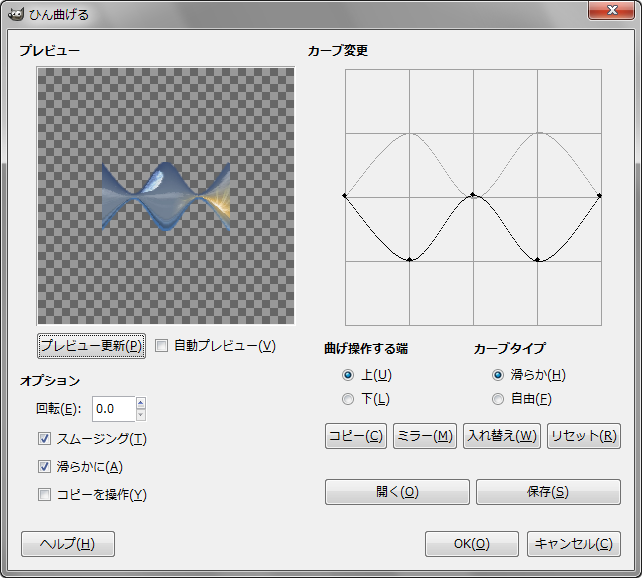Select the 上 border radio button
This screenshot has height=578, width=642.
click(348, 375)
